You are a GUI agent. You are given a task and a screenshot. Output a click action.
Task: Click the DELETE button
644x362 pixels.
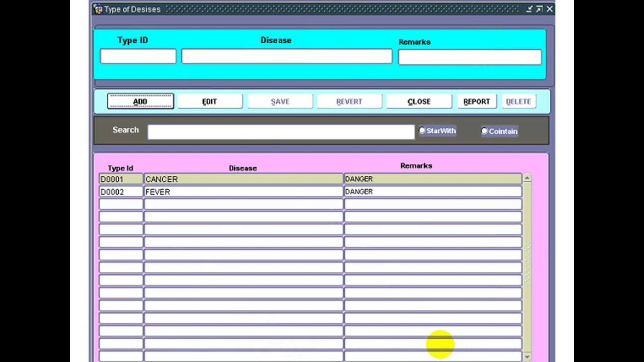pos(518,102)
